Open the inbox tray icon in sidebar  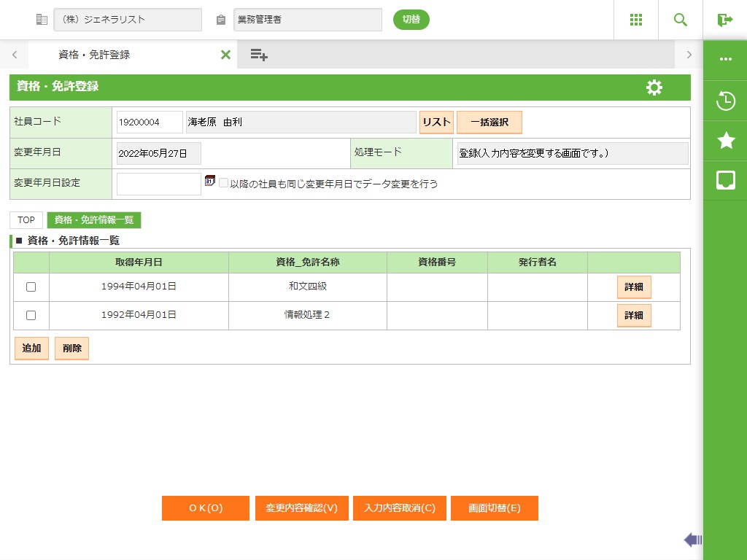coord(725,180)
